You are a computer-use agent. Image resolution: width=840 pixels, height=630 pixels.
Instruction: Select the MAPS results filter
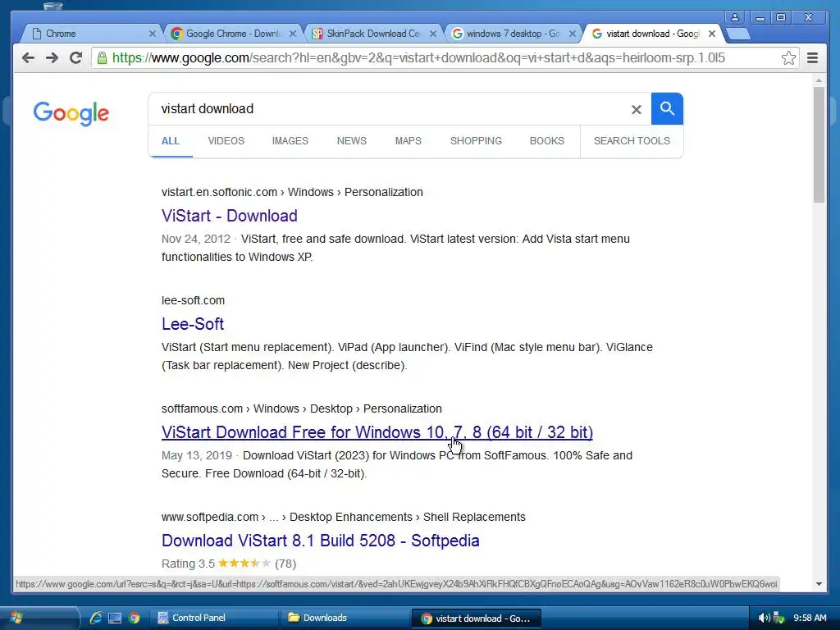pos(409,141)
